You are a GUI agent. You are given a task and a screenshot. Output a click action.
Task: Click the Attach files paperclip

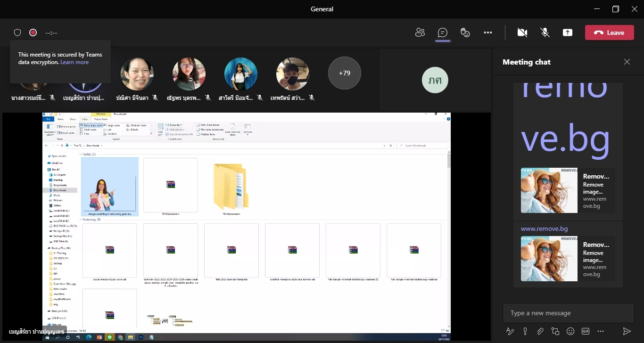[x=540, y=331]
